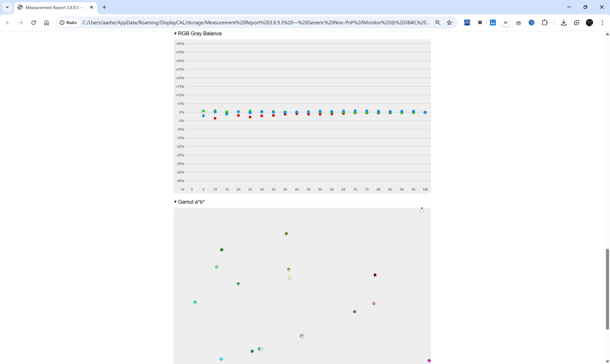The height and width of the screenshot is (364, 610).
Task: Click the Файл site info chip
Action: pyautogui.click(x=68, y=23)
